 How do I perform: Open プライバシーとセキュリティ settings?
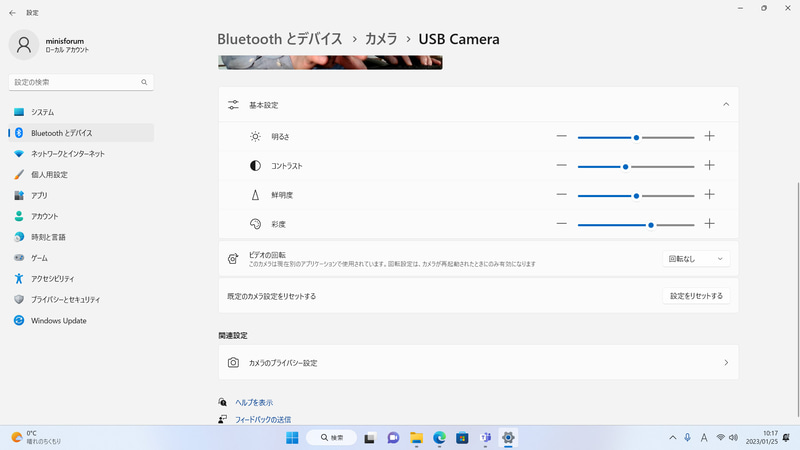[81, 299]
